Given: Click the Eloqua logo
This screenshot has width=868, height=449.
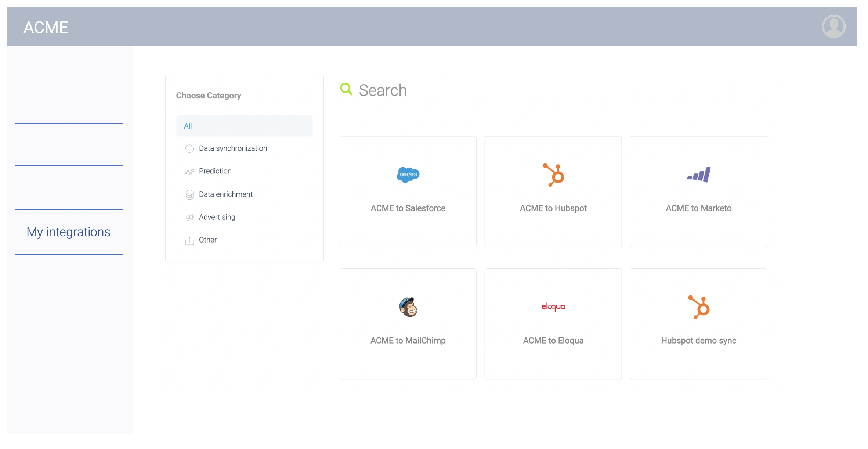Looking at the screenshot, I should point(553,307).
